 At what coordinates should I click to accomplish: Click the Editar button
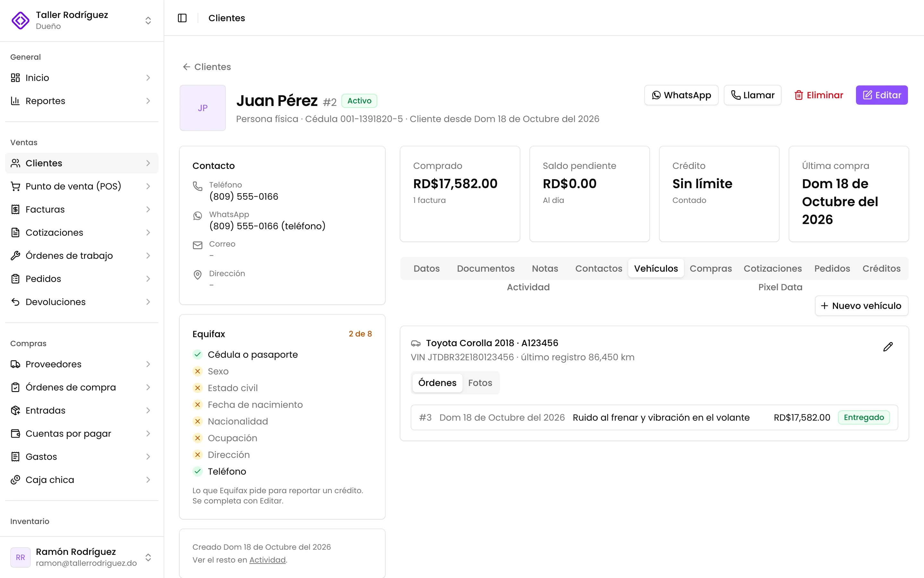tap(882, 95)
